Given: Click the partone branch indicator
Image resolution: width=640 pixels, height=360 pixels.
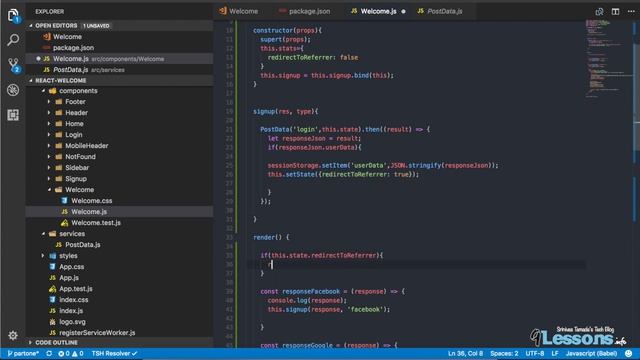Looking at the screenshot, I should click(23, 353).
